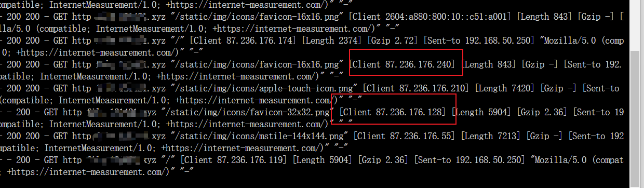644x188 pixels.
Task: Click the vertical scrollbar thumb on the right edge
Action: coord(636,119)
